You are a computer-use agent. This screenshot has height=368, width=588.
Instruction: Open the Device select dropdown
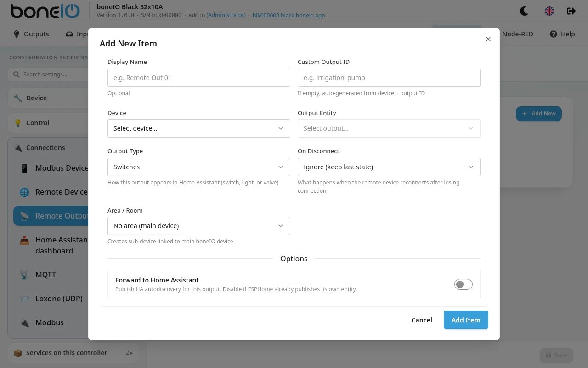click(x=199, y=128)
